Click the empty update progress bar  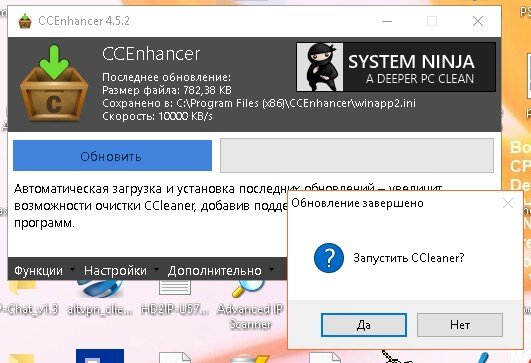357,155
